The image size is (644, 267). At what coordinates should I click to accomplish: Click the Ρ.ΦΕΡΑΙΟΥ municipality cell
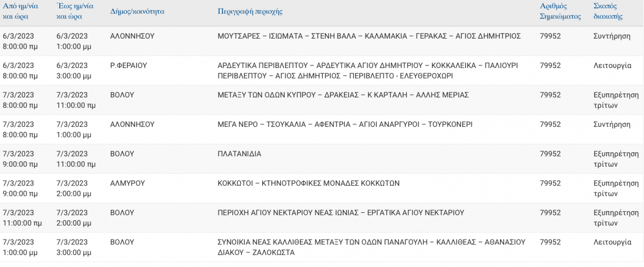(x=129, y=66)
